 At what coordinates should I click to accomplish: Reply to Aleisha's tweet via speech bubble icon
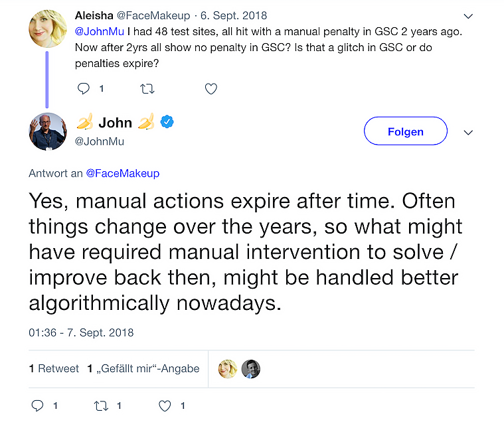click(x=84, y=88)
